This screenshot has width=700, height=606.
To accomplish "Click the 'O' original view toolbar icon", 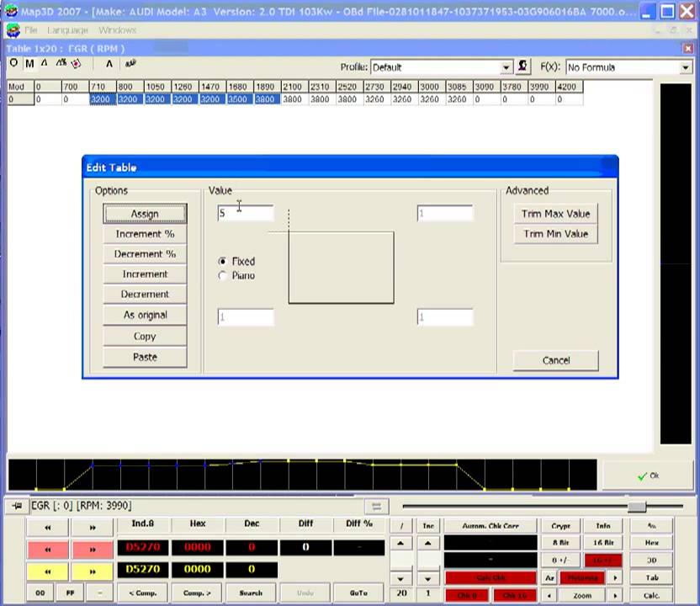I will coord(13,63).
